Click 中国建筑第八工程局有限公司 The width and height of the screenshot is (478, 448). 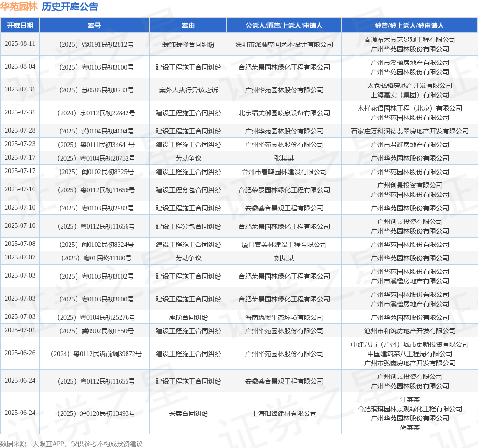tap(410, 354)
